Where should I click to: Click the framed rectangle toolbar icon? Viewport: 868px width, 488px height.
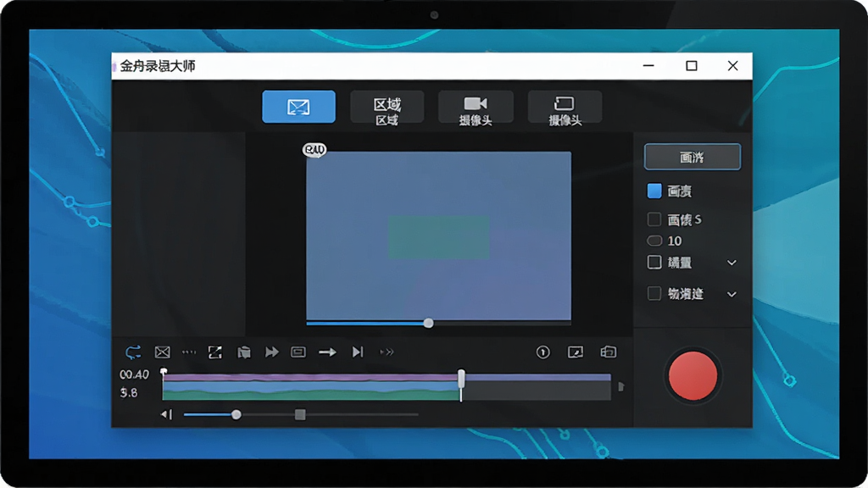298,352
